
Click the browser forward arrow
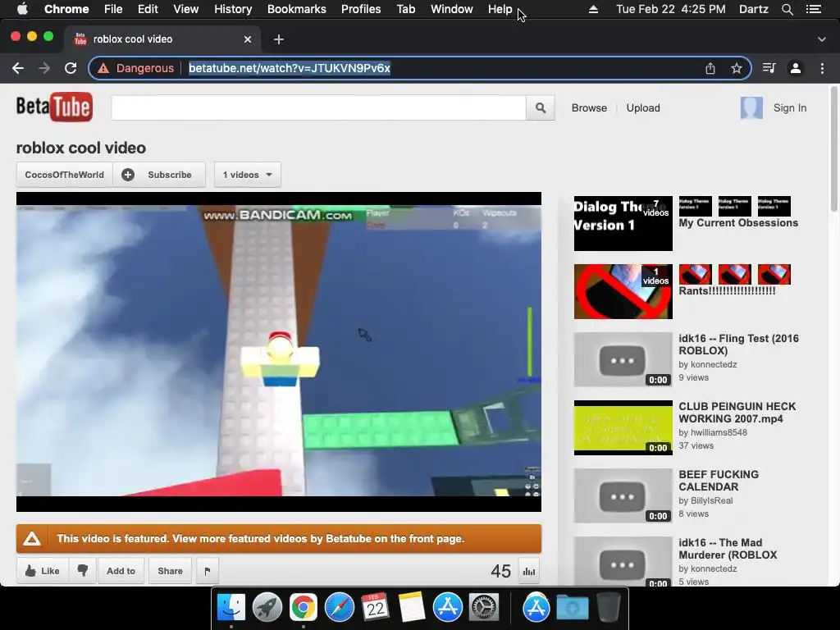tap(44, 68)
